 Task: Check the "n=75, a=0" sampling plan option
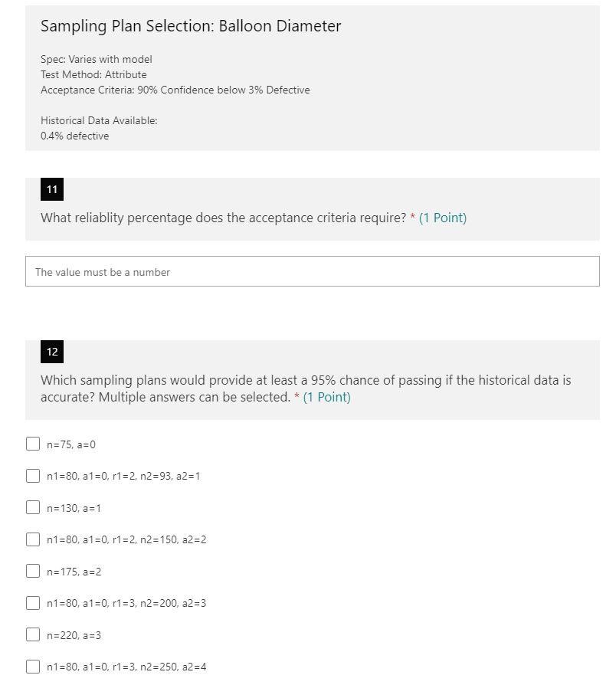click(x=34, y=444)
